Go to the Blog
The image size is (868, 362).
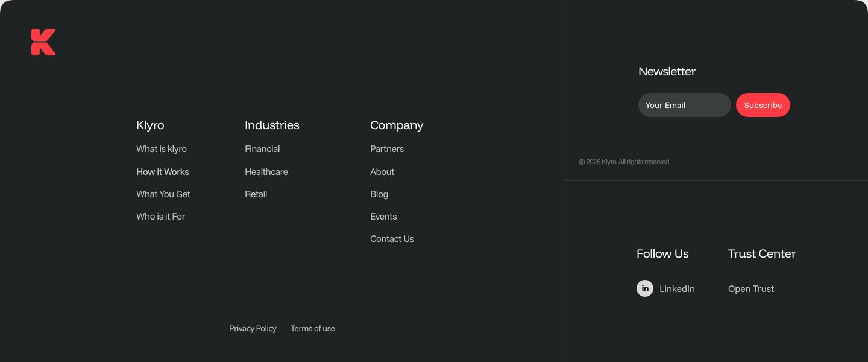tap(379, 194)
